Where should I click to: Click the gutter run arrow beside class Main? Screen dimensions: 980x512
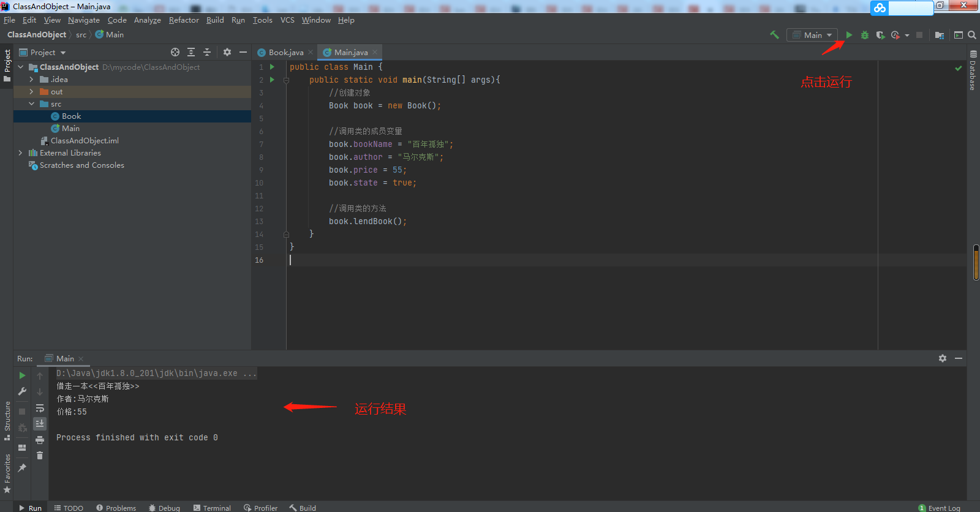pos(272,67)
